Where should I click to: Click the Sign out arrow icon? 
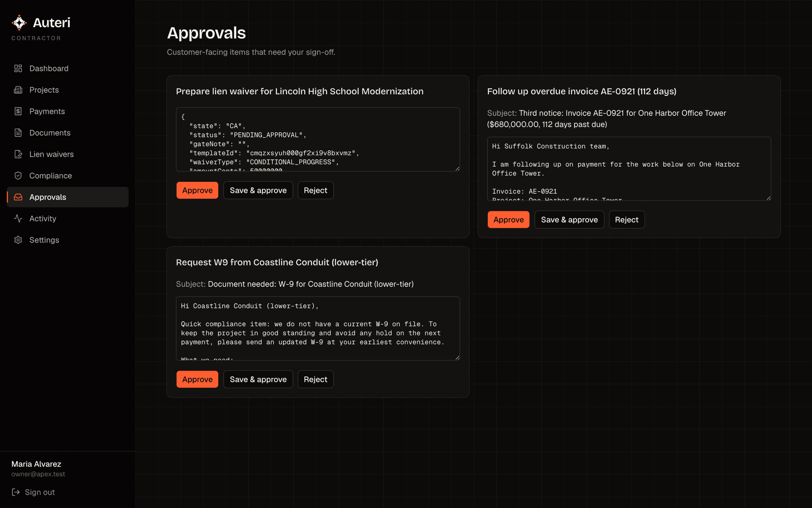16,492
